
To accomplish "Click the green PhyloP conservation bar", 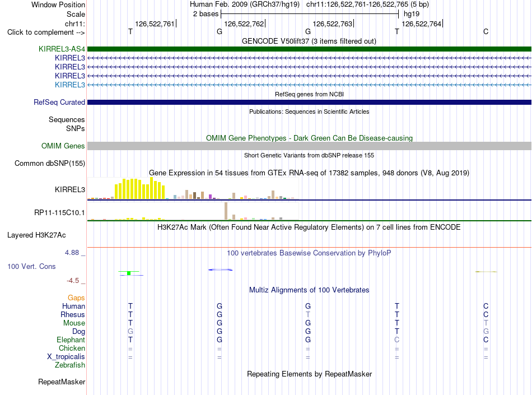I will [129, 273].
